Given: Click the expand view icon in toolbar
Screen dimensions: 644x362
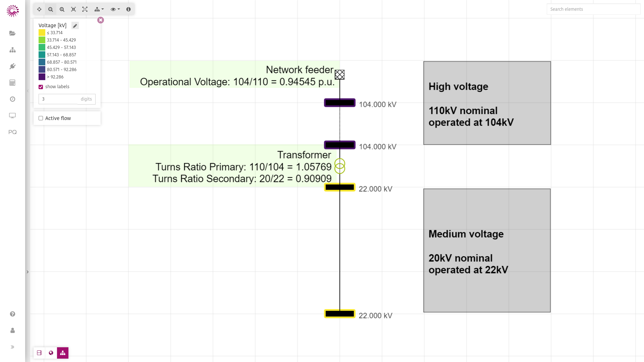Looking at the screenshot, I should [85, 9].
